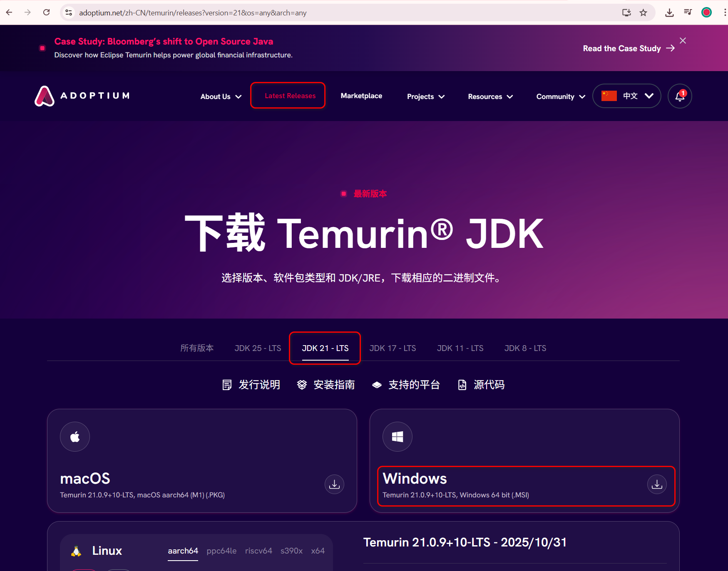Reload the page with the refresh icon
Viewport: 728px width, 571px height.
pyautogui.click(x=47, y=12)
